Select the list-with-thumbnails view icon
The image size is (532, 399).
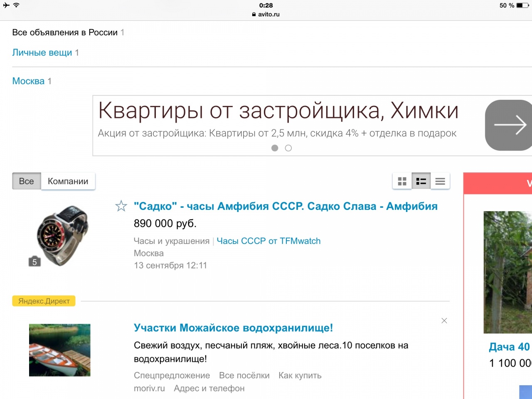tap(421, 181)
